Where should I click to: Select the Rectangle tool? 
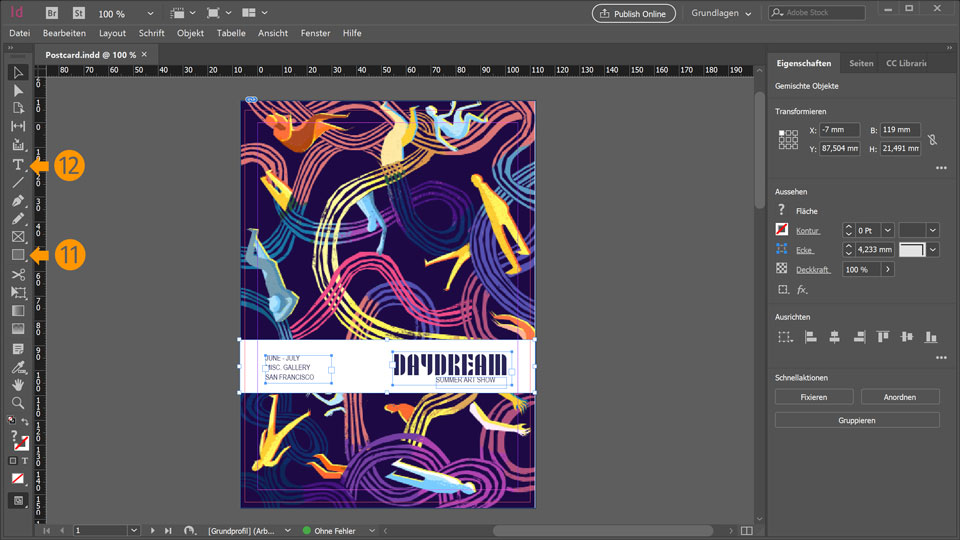click(18, 255)
